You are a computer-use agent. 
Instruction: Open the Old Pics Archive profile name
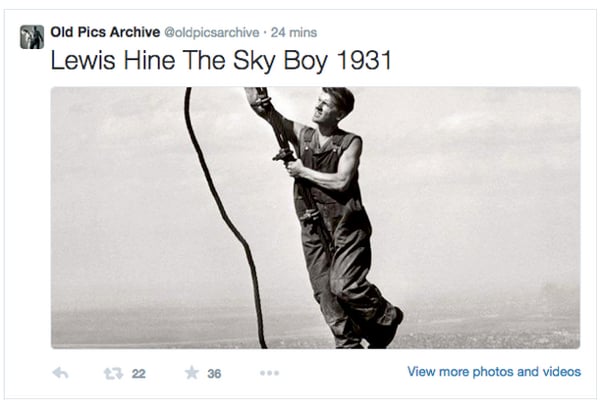105,32
